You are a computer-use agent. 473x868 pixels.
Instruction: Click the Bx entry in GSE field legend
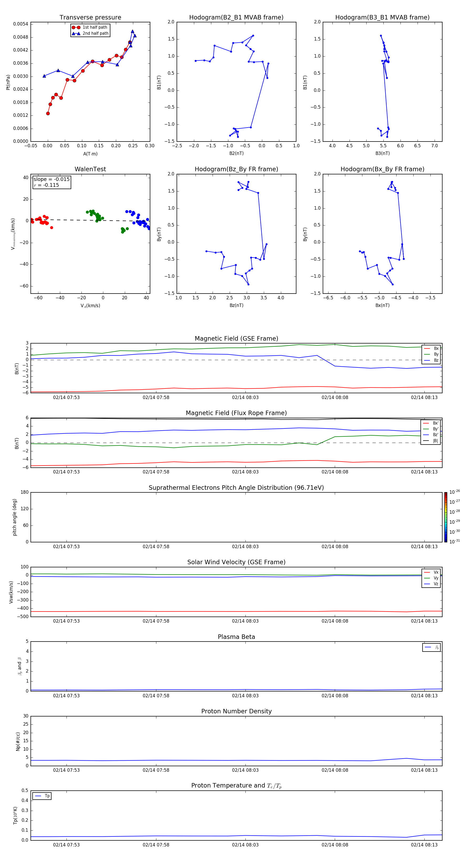click(x=431, y=349)
